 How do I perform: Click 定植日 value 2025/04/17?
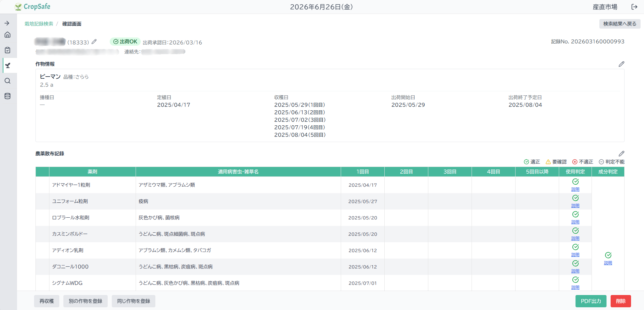(x=173, y=105)
